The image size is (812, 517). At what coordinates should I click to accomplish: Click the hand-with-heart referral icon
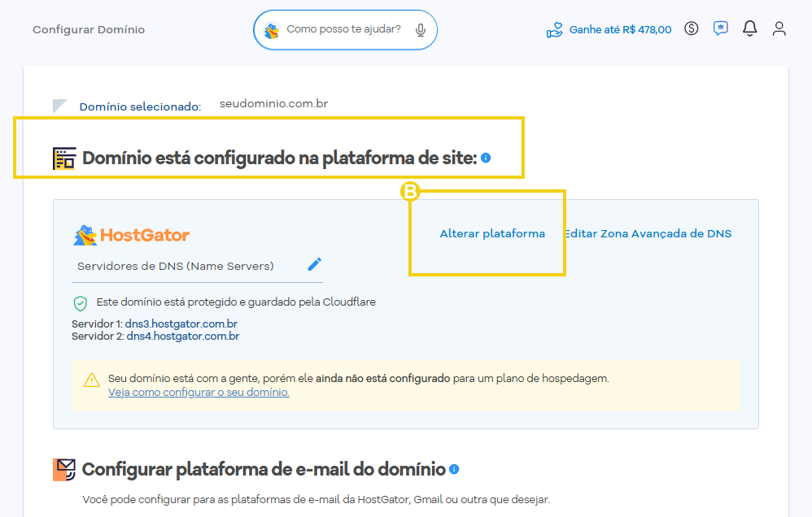[554, 30]
